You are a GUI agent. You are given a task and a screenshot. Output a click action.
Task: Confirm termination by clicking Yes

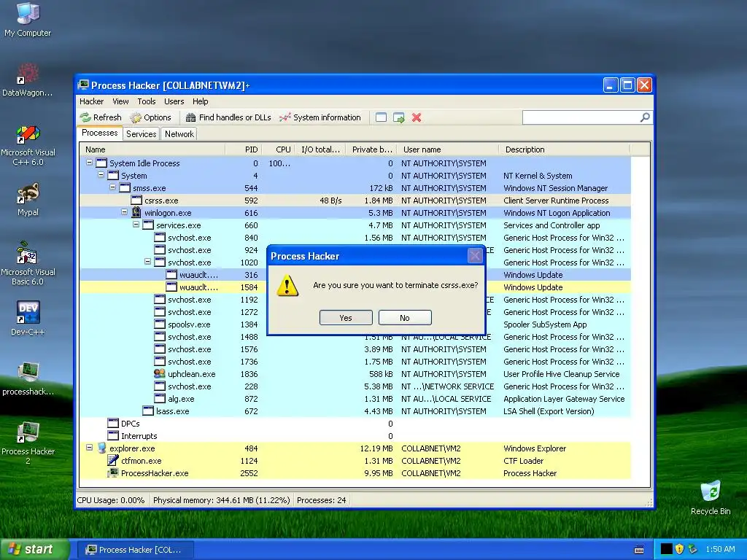(x=346, y=318)
